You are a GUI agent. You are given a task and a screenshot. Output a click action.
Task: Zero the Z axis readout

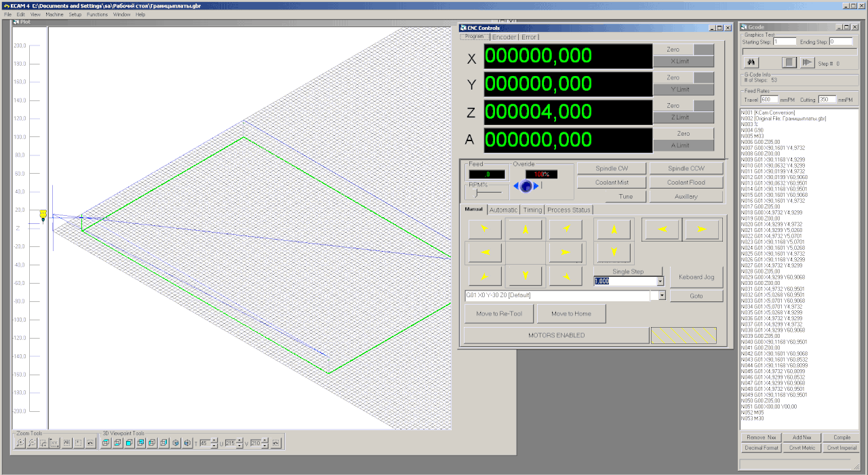click(x=673, y=105)
